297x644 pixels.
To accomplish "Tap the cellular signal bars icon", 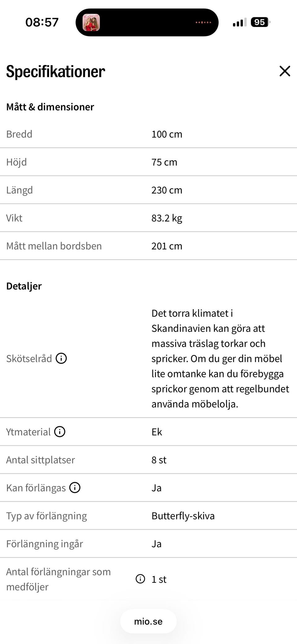I will tap(240, 22).
